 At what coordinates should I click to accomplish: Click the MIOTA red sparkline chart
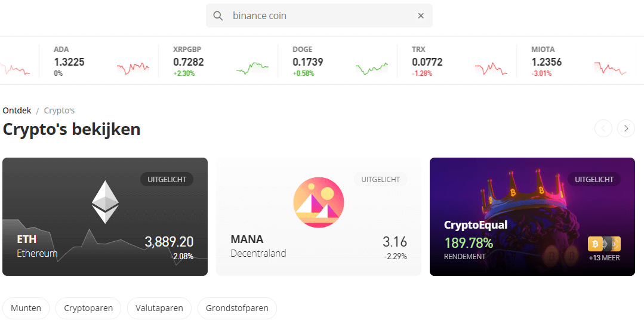coord(611,68)
